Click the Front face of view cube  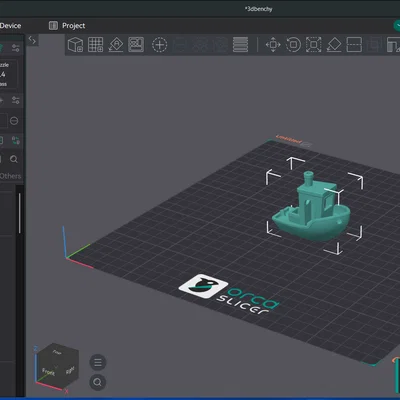point(48,372)
